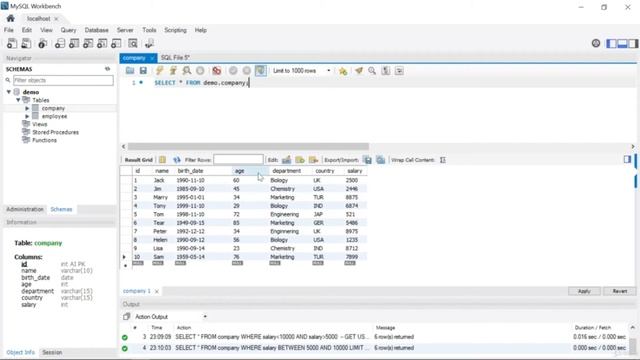The image size is (640, 360).
Task: Switch to the Session tab
Action: coord(52,352)
